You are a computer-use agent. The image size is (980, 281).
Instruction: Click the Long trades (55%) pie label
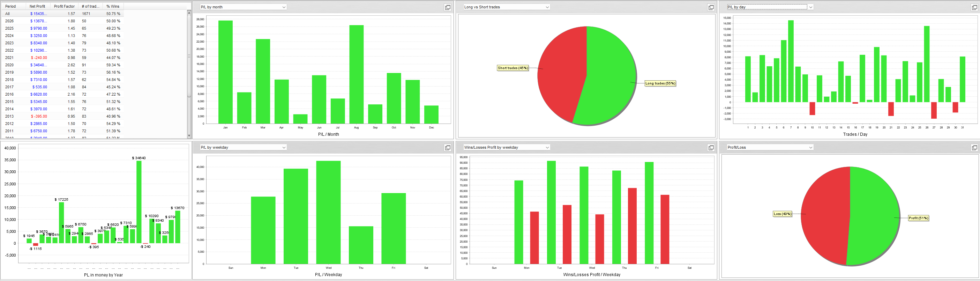660,83
